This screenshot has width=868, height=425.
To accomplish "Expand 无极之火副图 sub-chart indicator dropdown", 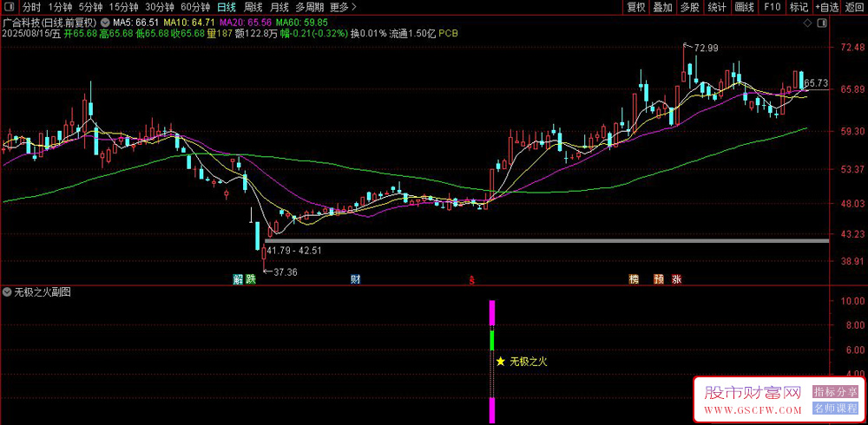I will pyautogui.click(x=7, y=292).
